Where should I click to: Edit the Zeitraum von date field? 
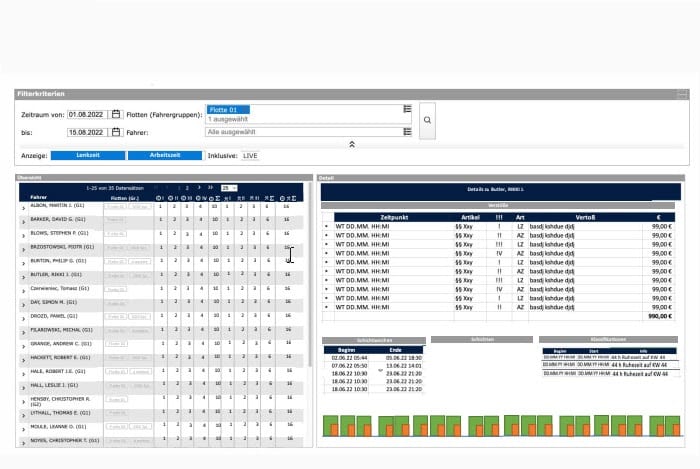87,115
